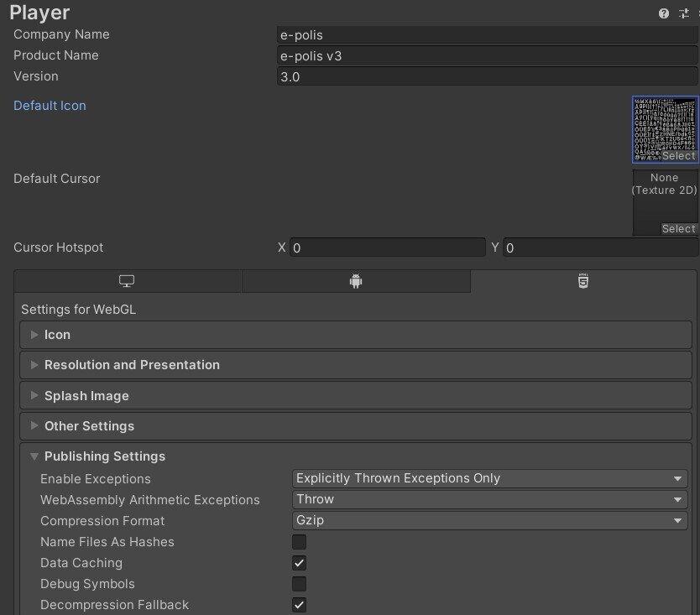Enable Name Files As Hashes checkbox
Image resolution: width=700 pixels, height=615 pixels.
coord(299,542)
